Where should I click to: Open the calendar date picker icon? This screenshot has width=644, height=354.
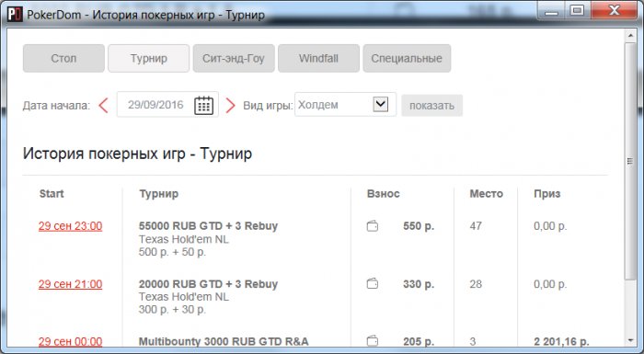click(x=203, y=105)
